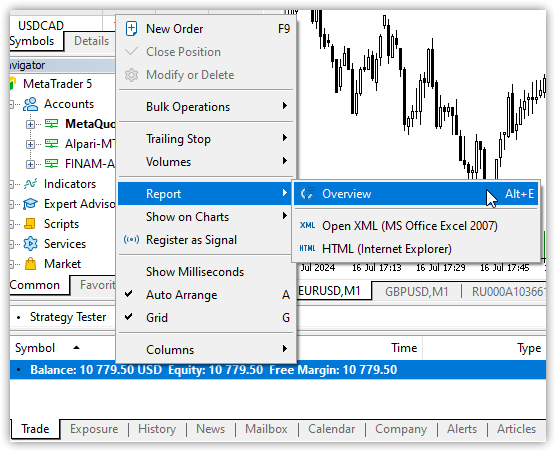Screen dimensions: 556x452
Task: Click the Scripts scroll icon
Action: coord(30,224)
